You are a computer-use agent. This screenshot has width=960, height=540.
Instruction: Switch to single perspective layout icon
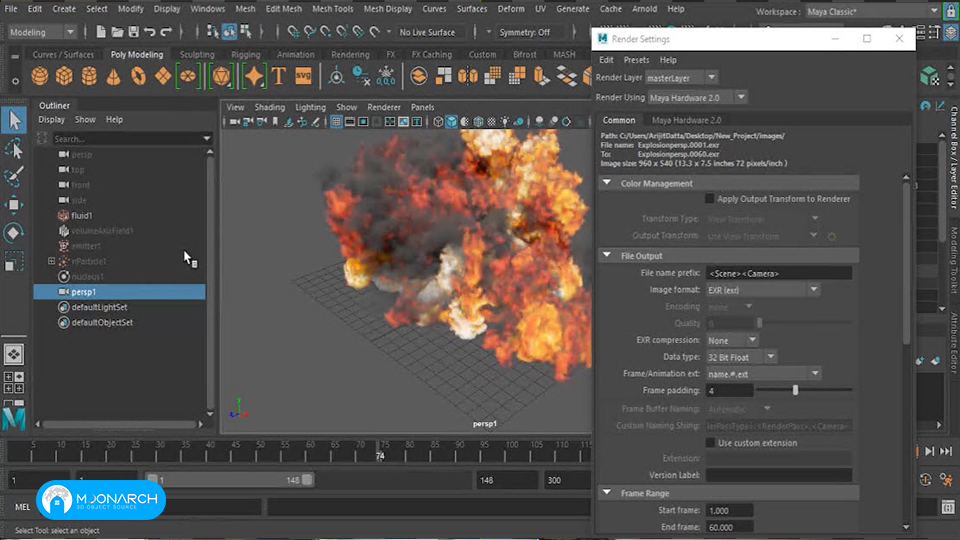point(13,354)
